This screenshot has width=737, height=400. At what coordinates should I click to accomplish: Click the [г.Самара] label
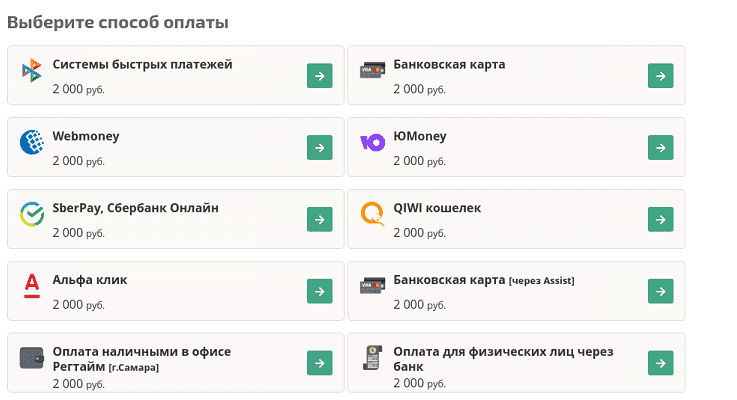tap(133, 368)
